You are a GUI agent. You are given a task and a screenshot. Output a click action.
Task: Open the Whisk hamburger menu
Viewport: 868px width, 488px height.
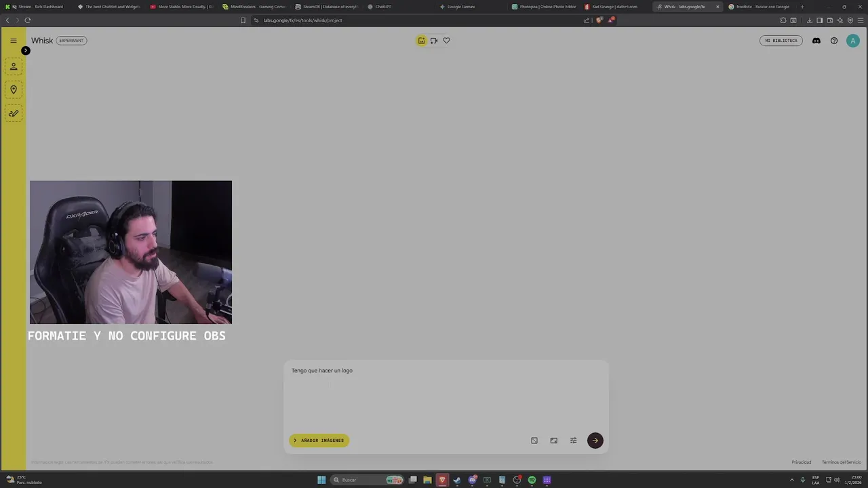(x=13, y=41)
